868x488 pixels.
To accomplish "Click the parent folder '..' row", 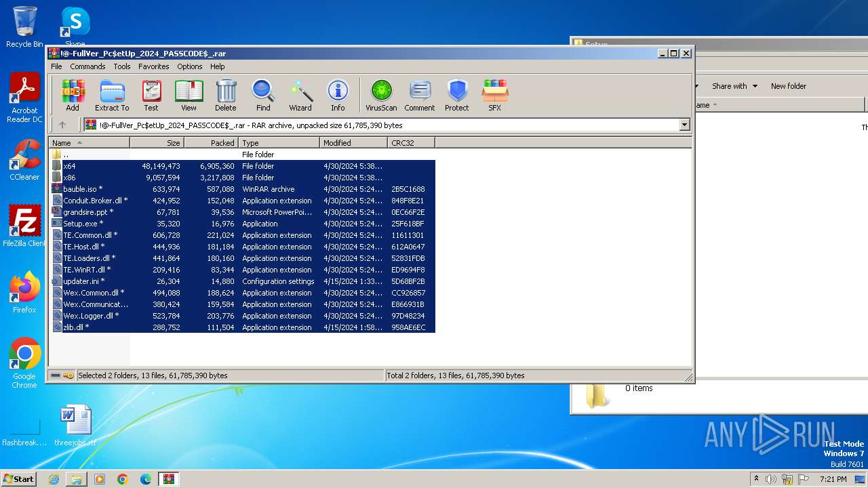I will [x=243, y=155].
